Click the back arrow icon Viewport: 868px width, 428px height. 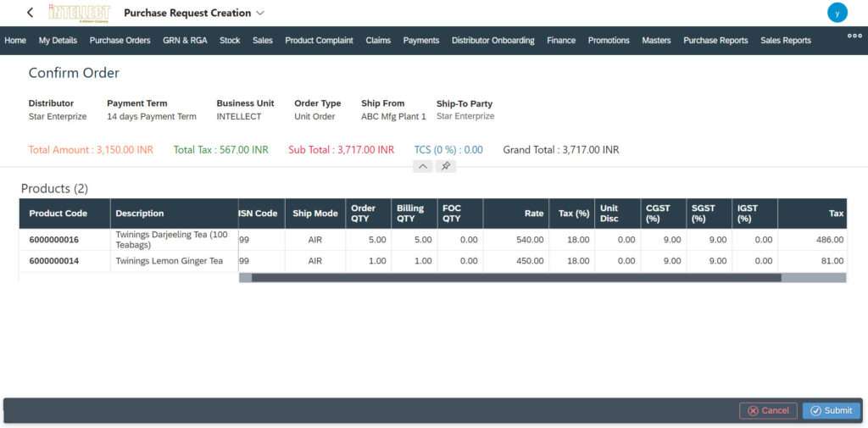click(x=31, y=13)
